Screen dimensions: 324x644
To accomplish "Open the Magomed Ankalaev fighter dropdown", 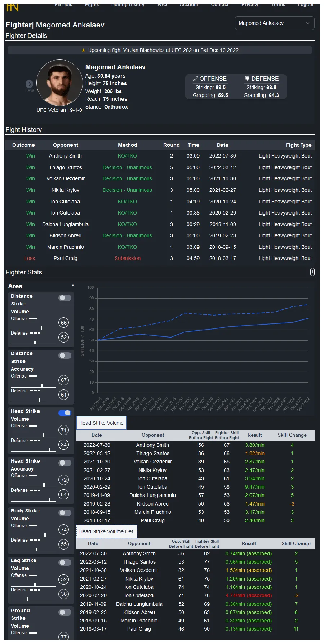I will (x=274, y=23).
